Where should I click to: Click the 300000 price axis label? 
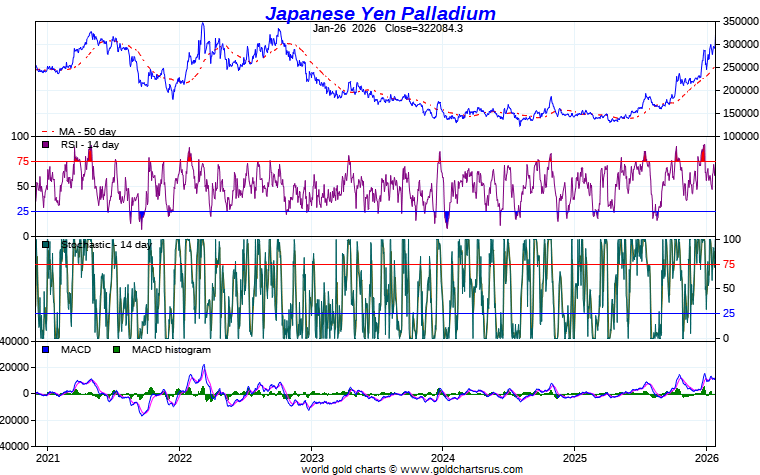click(x=741, y=44)
